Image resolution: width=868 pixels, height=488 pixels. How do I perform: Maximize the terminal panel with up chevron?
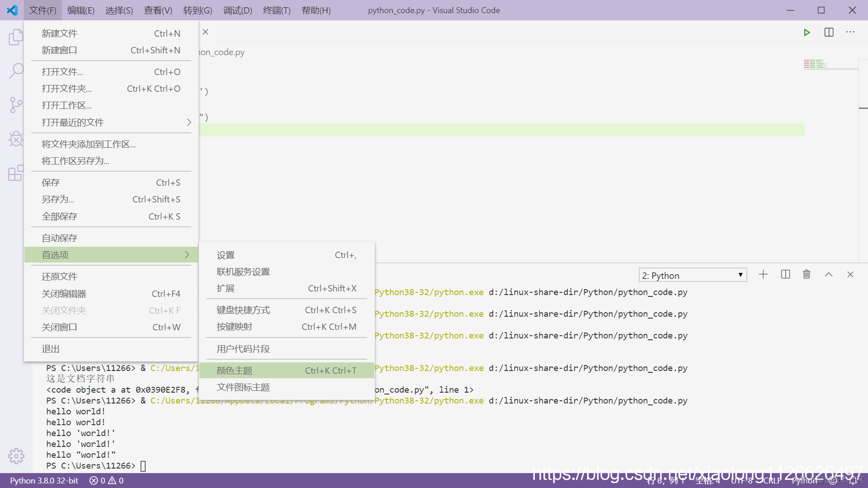[x=829, y=275]
